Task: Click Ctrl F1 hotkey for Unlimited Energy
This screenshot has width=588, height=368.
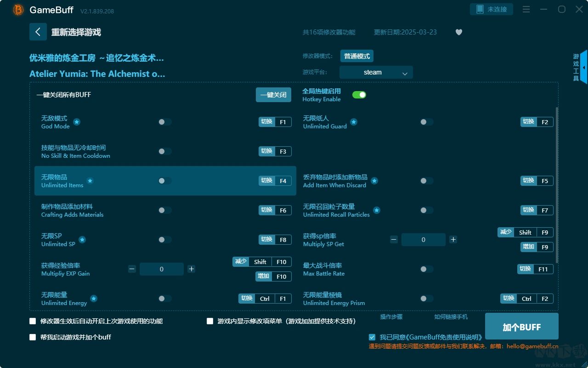Action: pos(265,299)
